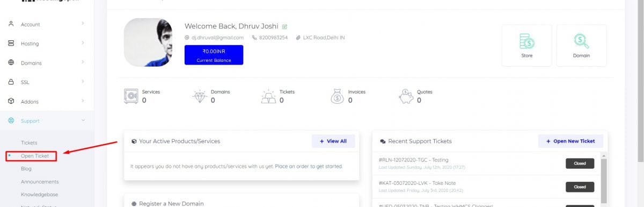The image size is (644, 207).
Task: Click the phone icon next to 8200983254
Action: (x=254, y=38)
